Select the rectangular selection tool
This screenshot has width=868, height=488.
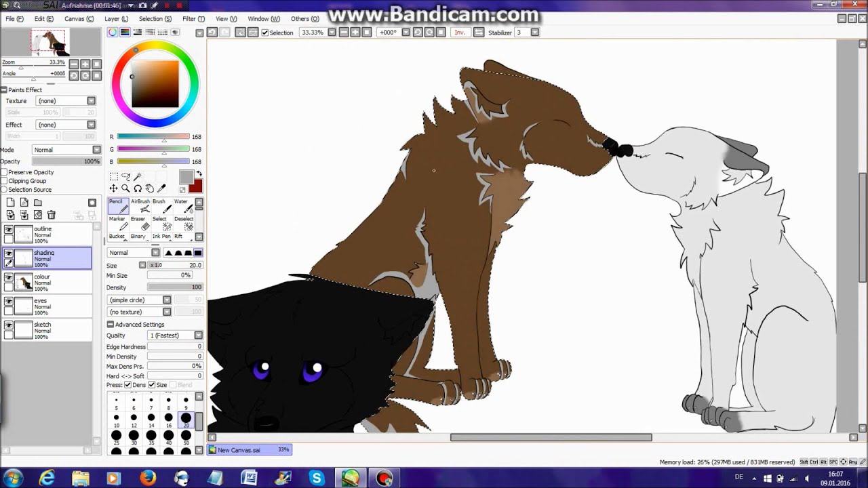point(113,177)
